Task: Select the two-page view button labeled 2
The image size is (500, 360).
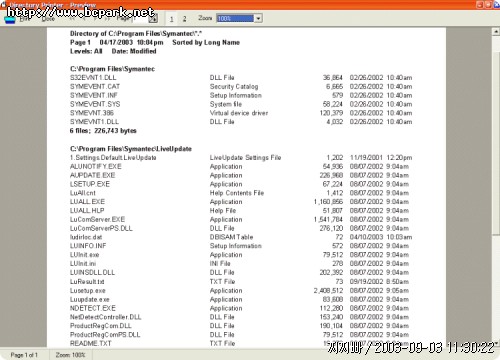Action: click(184, 19)
